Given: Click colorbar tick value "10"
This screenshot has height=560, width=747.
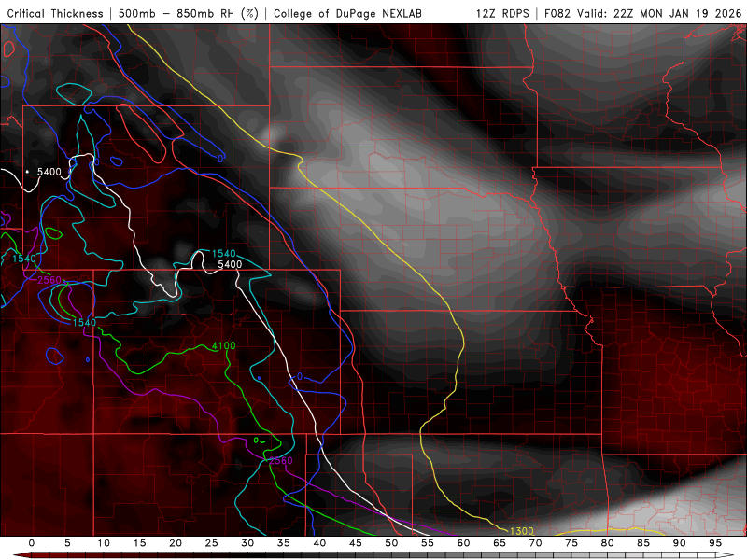Looking at the screenshot, I should [104, 543].
